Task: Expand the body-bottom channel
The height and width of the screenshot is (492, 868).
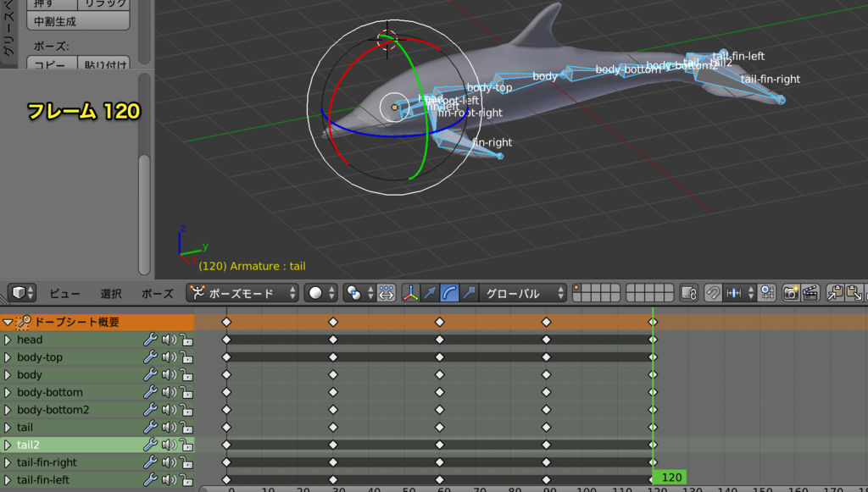Action: (8, 392)
